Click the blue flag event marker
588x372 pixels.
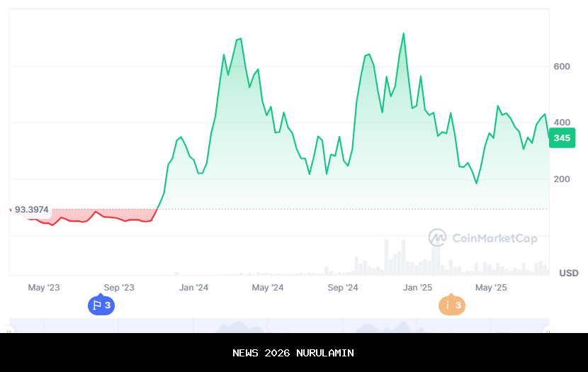pyautogui.click(x=101, y=305)
